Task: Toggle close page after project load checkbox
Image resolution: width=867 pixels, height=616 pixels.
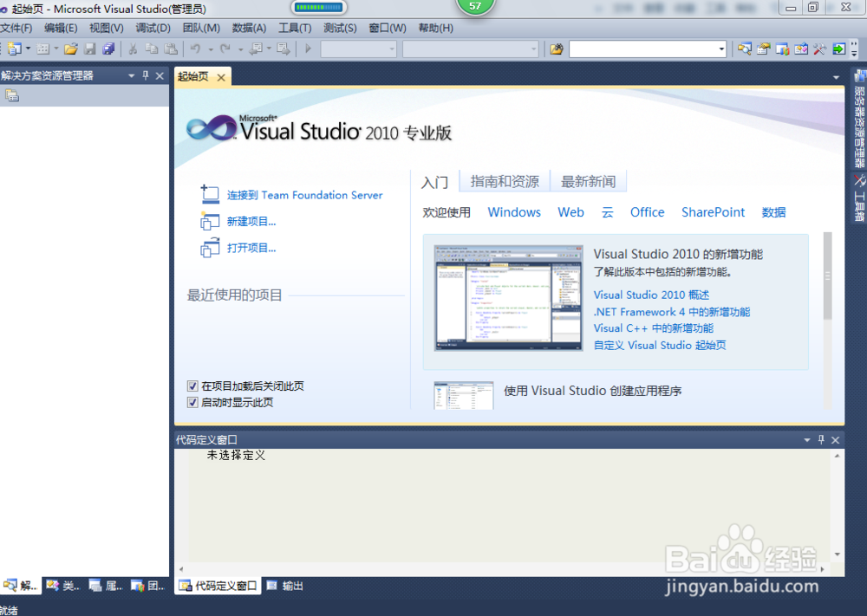Action: coord(192,386)
